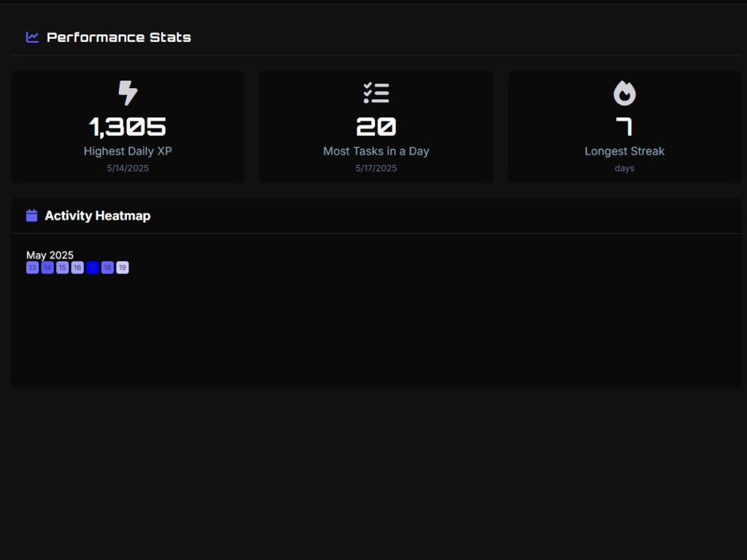Click the lightning bolt XP icon
The image size is (747, 560).
point(128,93)
